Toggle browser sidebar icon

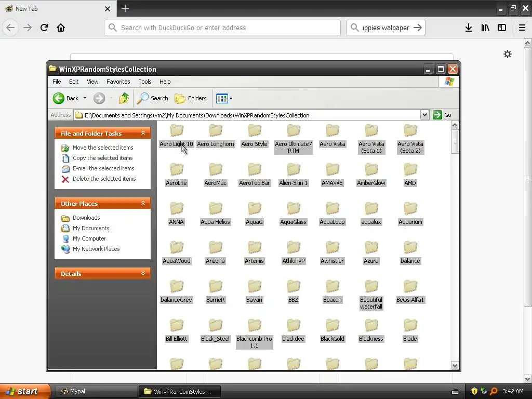point(502,28)
